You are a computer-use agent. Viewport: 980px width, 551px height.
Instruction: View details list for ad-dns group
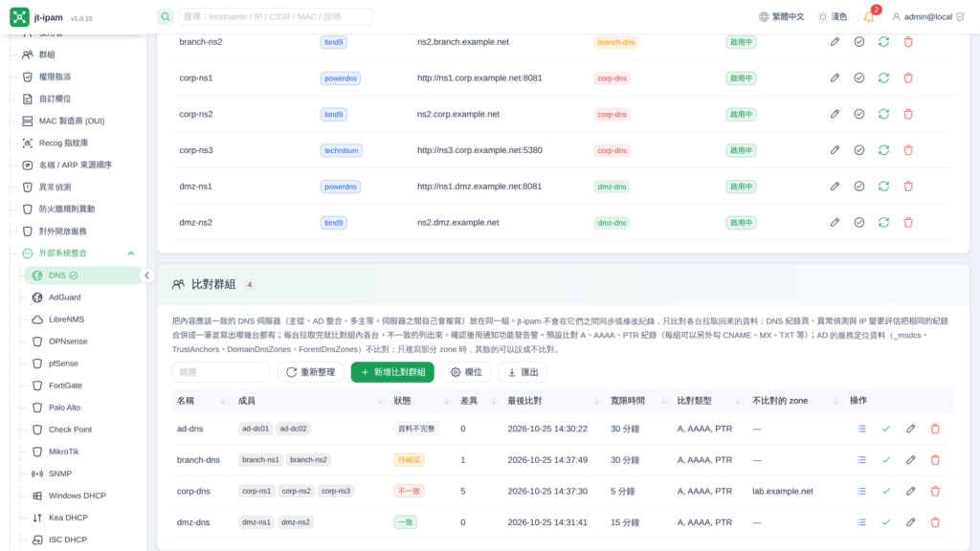(x=861, y=429)
